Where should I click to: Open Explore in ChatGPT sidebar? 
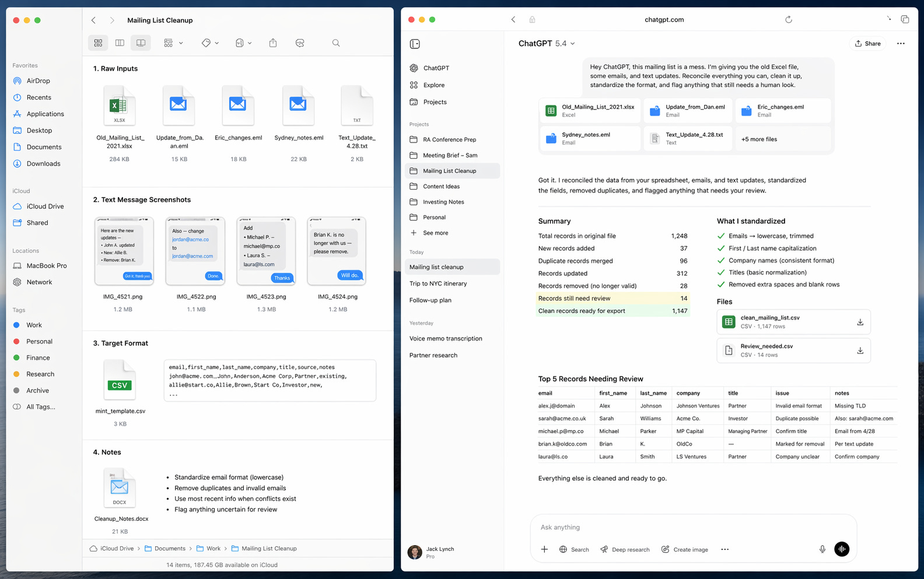point(433,85)
